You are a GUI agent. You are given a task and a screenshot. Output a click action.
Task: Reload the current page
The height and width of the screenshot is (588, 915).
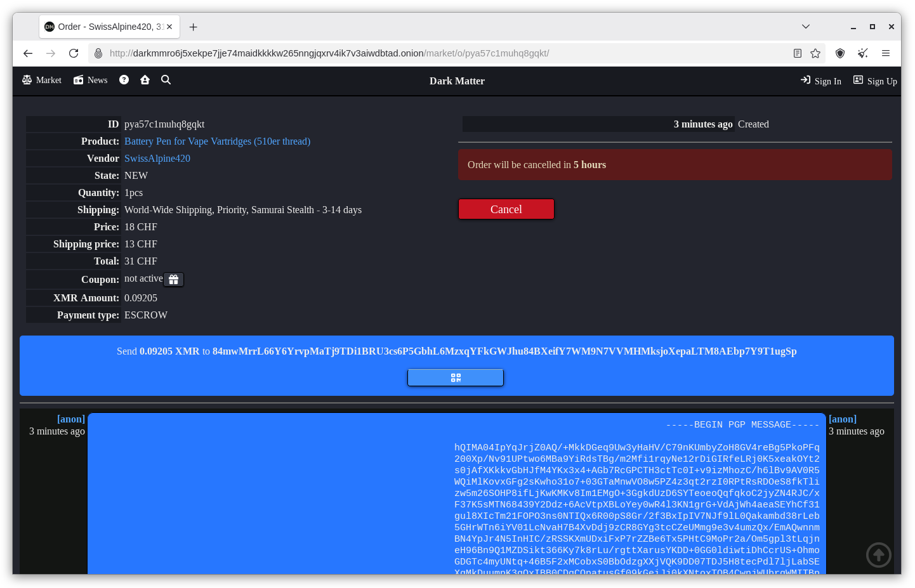pos(74,53)
